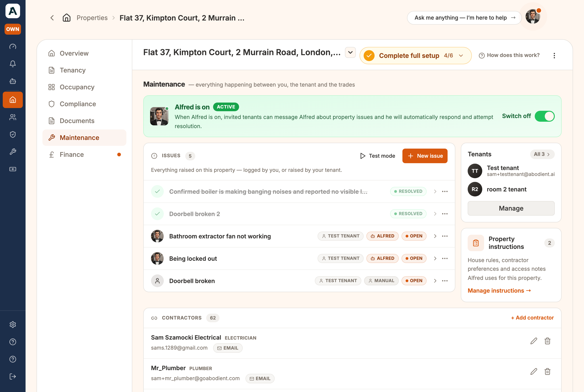
Task: Open more options for Bathroom extractor fan issue
Action: point(445,236)
